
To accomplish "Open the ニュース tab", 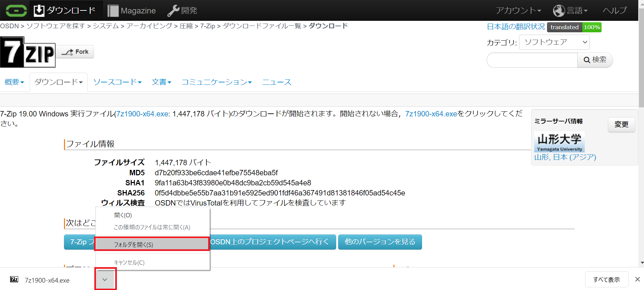I will point(277,82).
